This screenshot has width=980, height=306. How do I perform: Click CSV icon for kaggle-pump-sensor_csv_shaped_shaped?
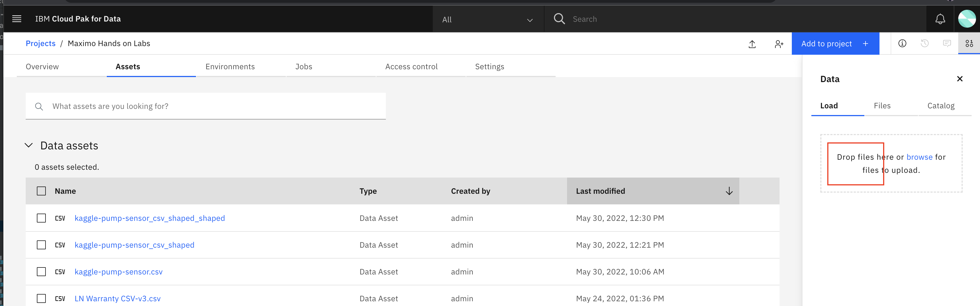[60, 218]
